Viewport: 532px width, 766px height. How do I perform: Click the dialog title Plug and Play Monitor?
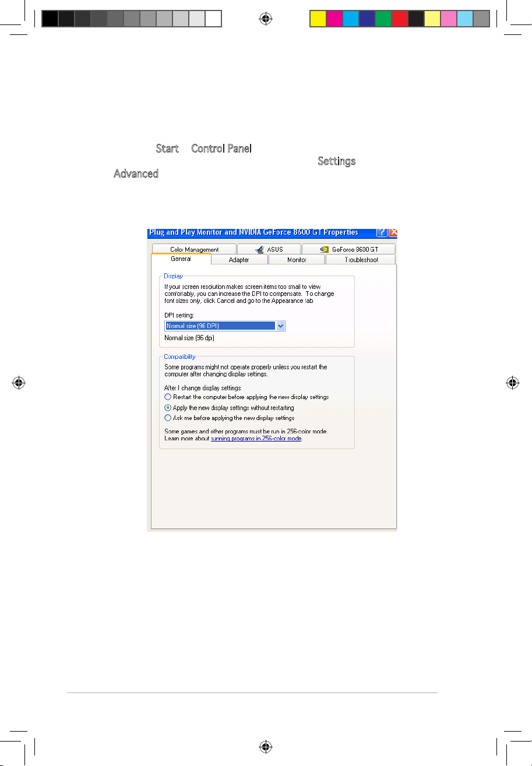click(x=253, y=232)
